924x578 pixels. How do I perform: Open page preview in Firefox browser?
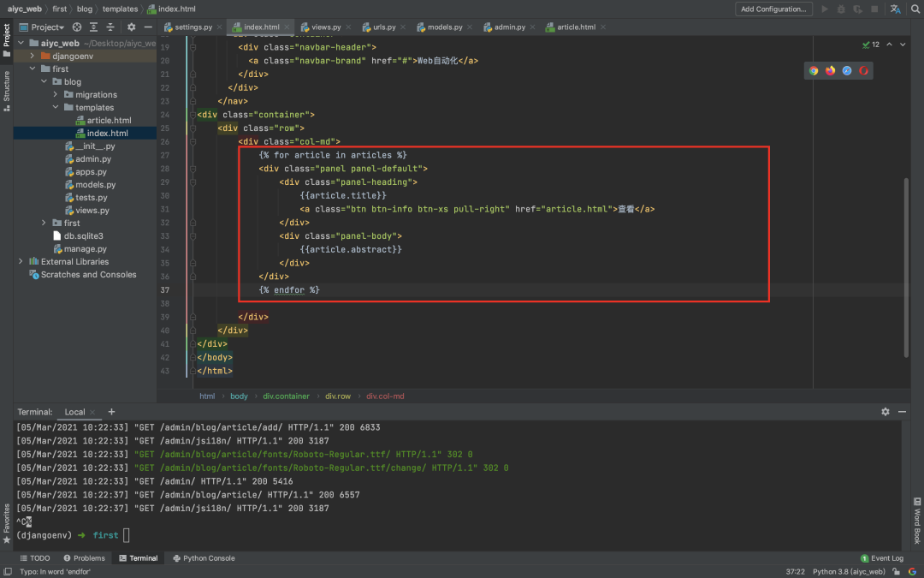coord(830,70)
